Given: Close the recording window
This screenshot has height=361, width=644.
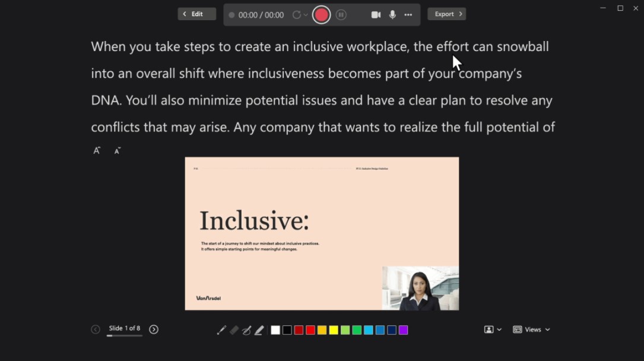Looking at the screenshot, I should [x=636, y=8].
